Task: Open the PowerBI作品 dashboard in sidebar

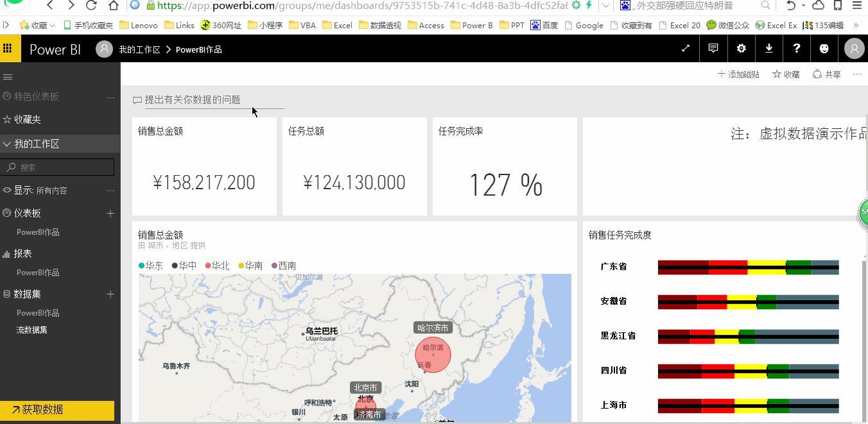Action: tap(39, 232)
